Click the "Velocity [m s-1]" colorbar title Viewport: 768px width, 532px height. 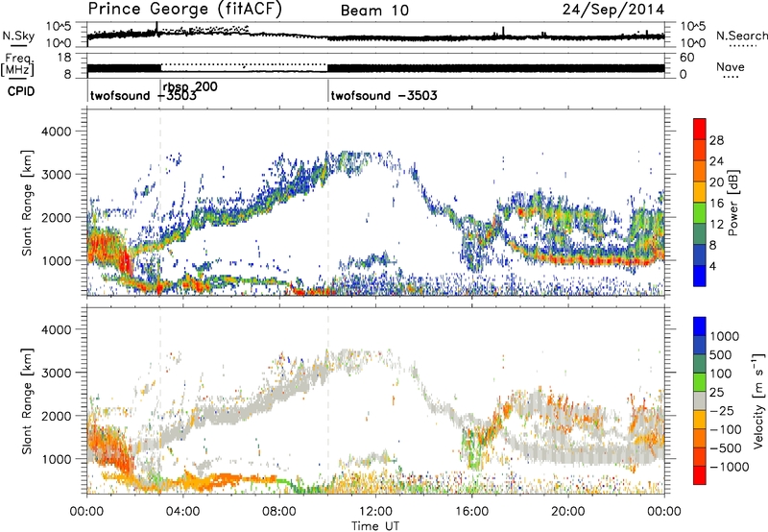coord(758,400)
